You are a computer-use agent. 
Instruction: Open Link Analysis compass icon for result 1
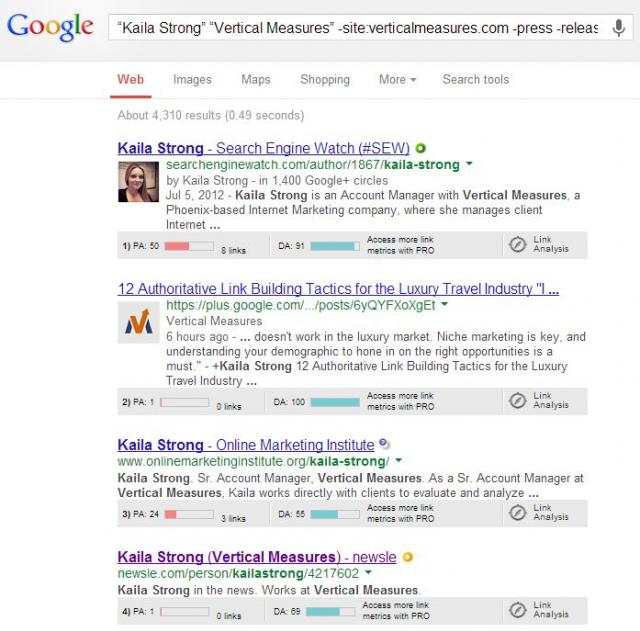(x=518, y=244)
